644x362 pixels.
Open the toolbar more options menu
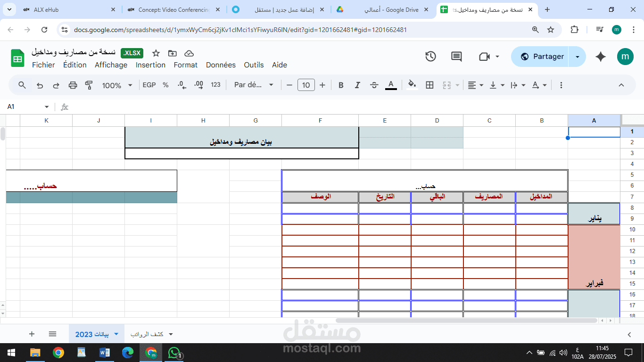pos(561,85)
